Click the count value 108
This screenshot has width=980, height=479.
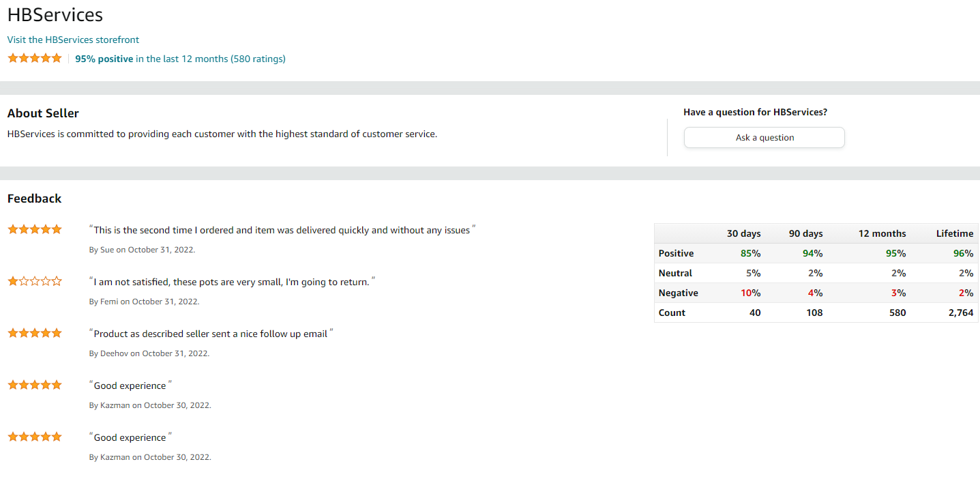(814, 313)
